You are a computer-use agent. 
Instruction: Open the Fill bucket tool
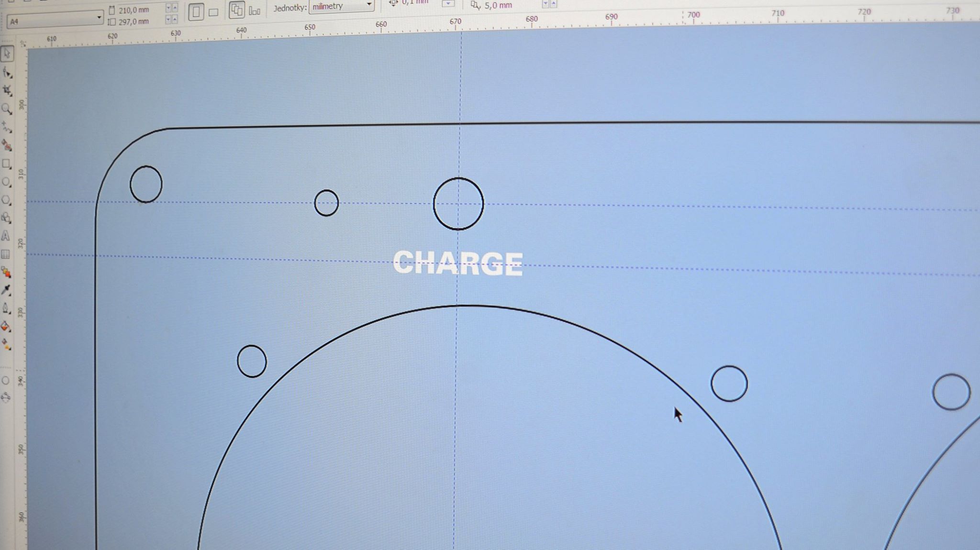(6, 327)
